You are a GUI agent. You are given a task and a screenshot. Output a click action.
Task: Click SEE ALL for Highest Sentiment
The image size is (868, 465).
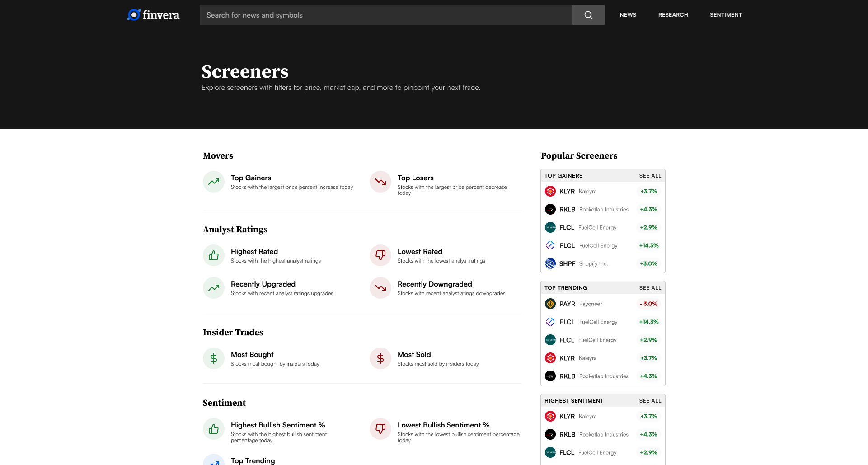click(x=650, y=401)
